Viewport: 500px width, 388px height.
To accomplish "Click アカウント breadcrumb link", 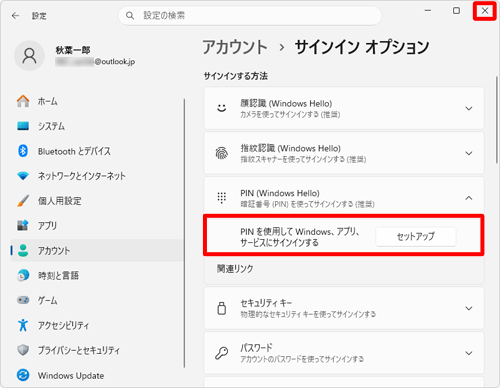I will [x=235, y=47].
